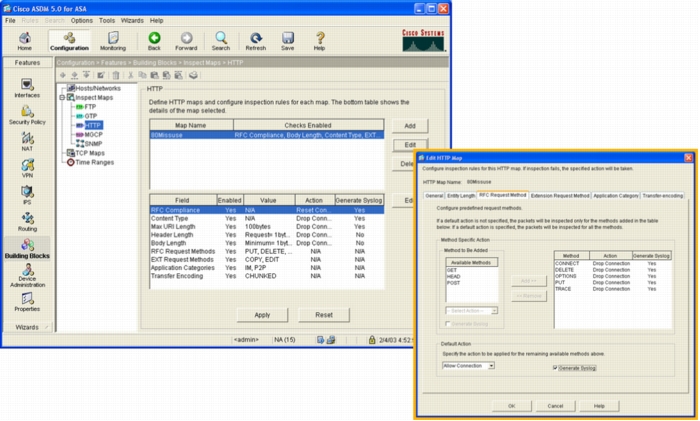Screen dimensions: 700x421
Task: Collapse the Inspect Maps tree node
Action: pyautogui.click(x=62, y=97)
